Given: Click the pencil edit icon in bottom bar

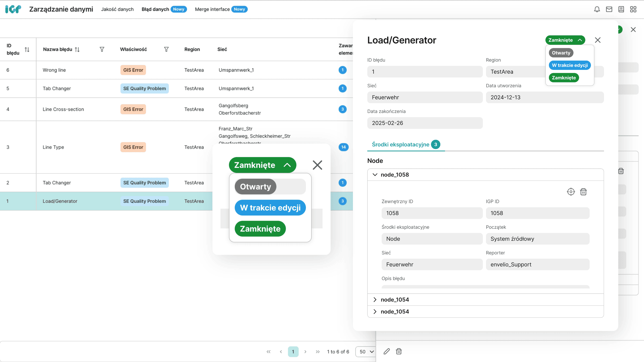Looking at the screenshot, I should pyautogui.click(x=387, y=351).
